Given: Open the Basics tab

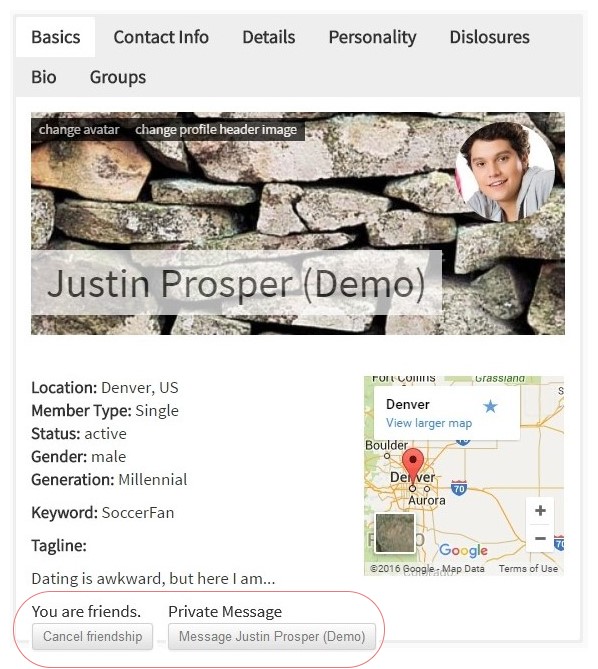Looking at the screenshot, I should coord(55,37).
